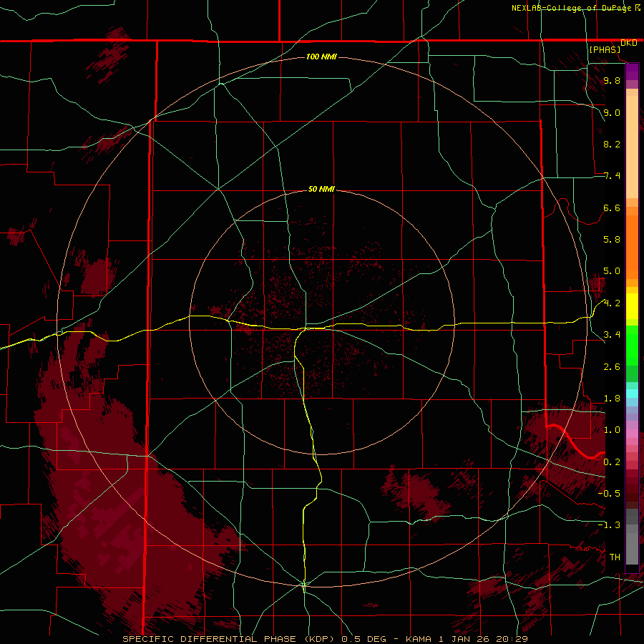Click the 2.6 value on color scale

tap(612, 366)
